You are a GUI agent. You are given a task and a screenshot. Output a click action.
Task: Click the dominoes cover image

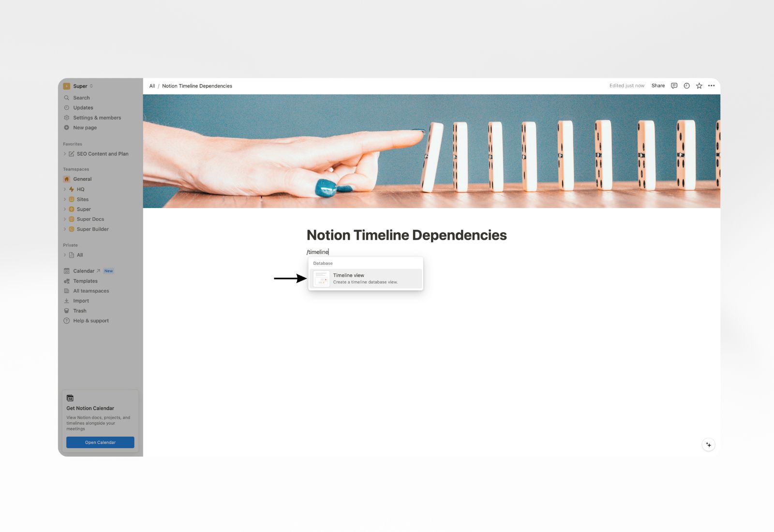[x=432, y=151]
